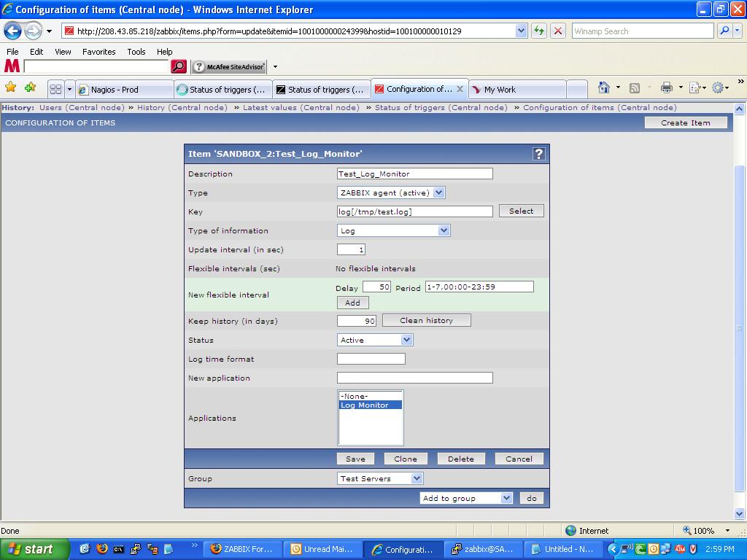This screenshot has height=560, width=747.
Task: Expand the Status dropdown showing Active
Action: (x=406, y=340)
